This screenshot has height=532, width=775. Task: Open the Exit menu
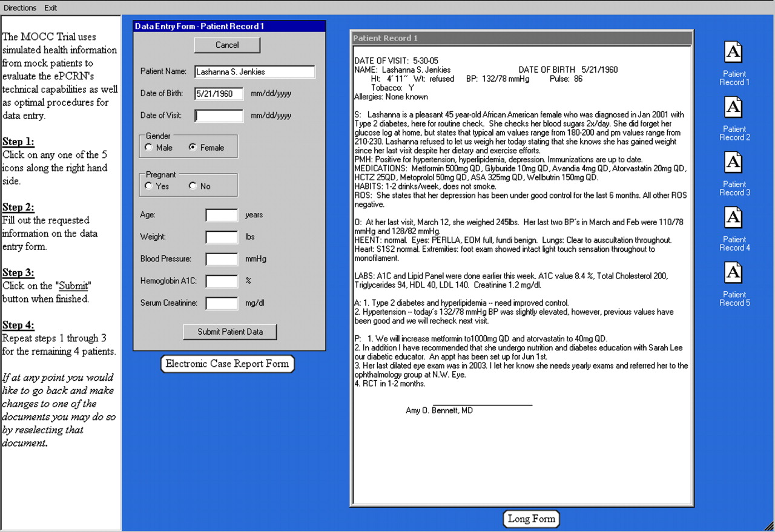[x=51, y=8]
